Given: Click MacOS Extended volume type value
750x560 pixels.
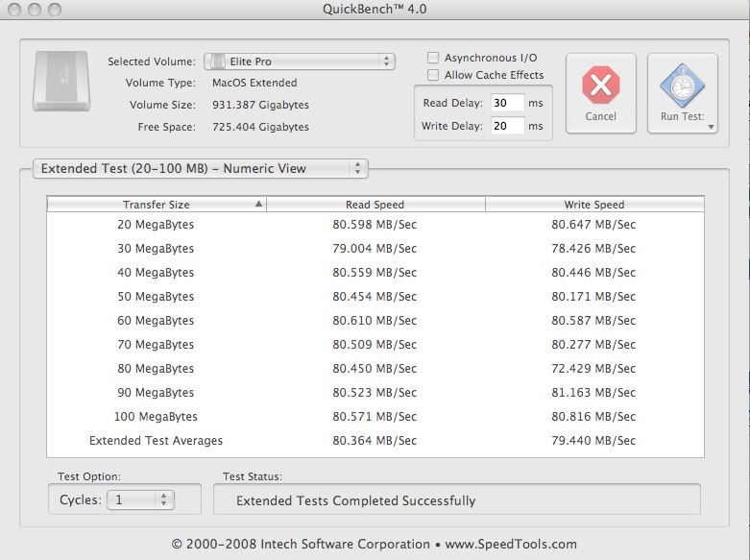Looking at the screenshot, I should point(254,83).
